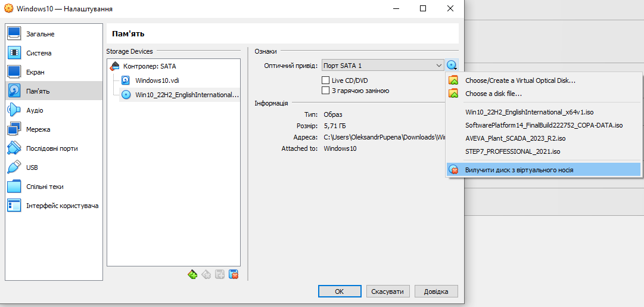
Task: Select Вилучити диск з віртуального носія
Action: tap(543, 169)
